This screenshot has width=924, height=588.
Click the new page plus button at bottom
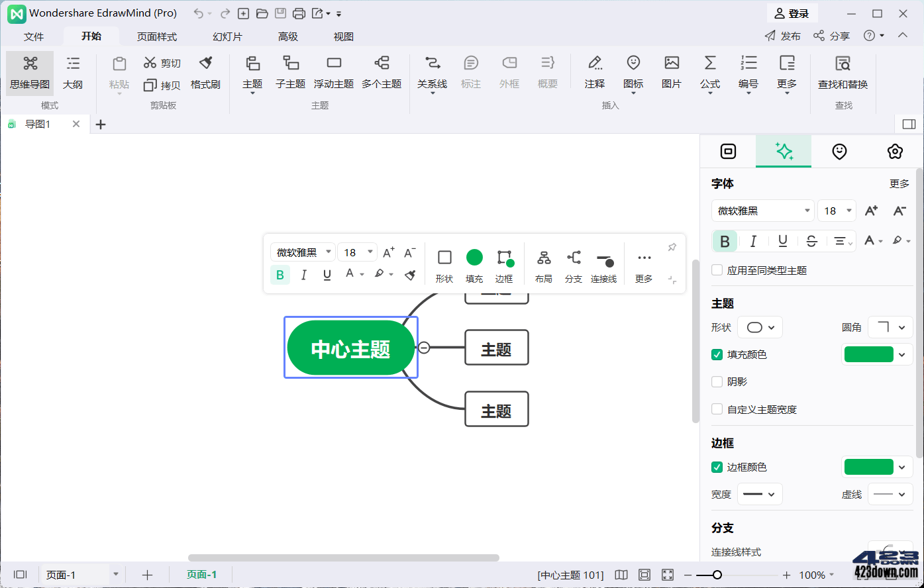coord(146,574)
